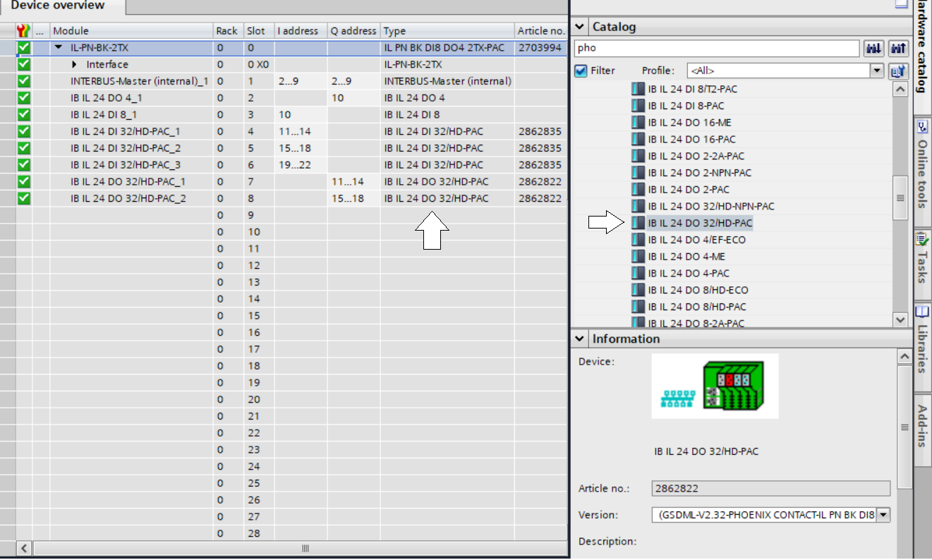Select the IB IL 24 DO 32/HD-PAC_1 row

point(282,181)
